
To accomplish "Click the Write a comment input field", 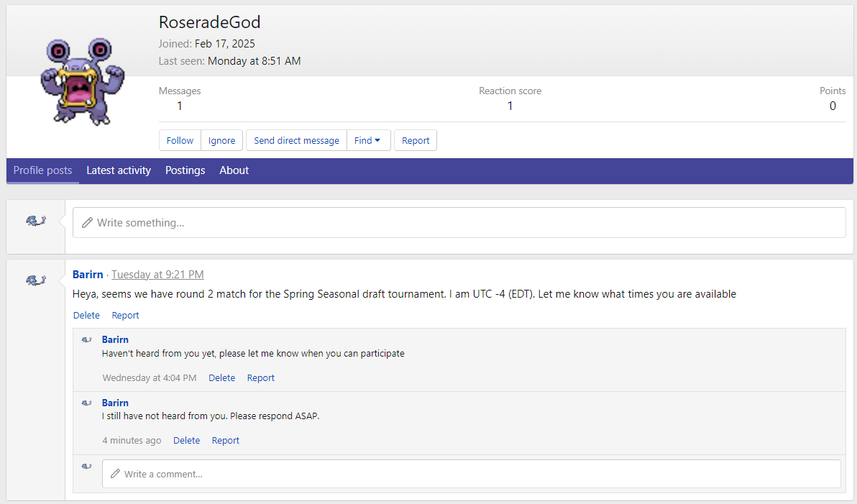I will (x=471, y=474).
